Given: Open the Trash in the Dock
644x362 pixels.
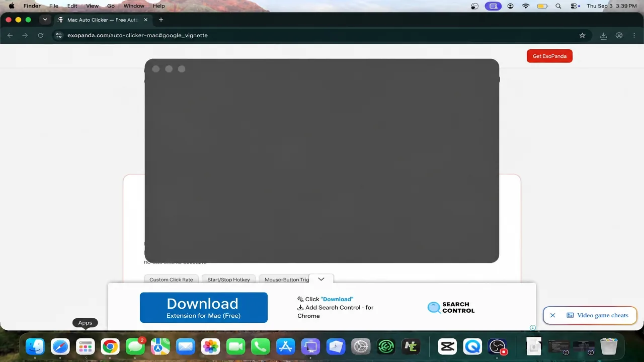Looking at the screenshot, I should point(609,346).
